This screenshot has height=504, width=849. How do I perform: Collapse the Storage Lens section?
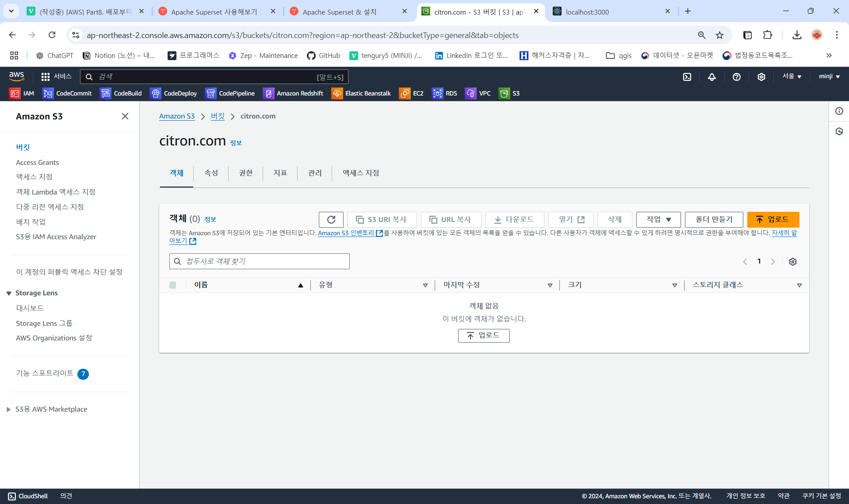[x=8, y=293]
